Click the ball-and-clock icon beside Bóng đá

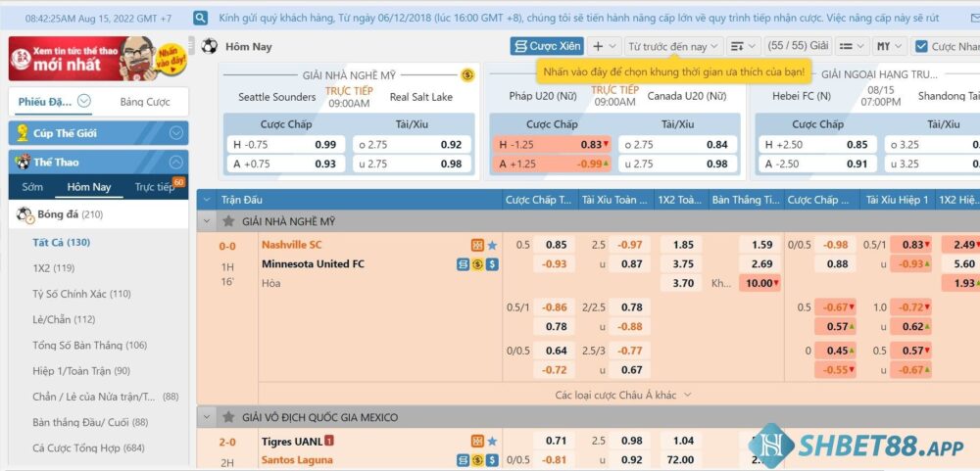pos(25,214)
